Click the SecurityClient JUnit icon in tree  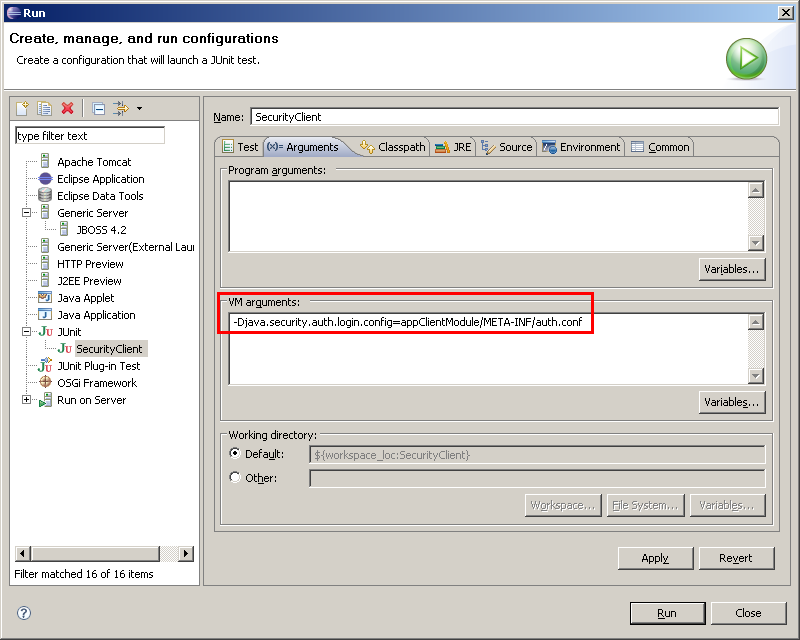(x=65, y=349)
